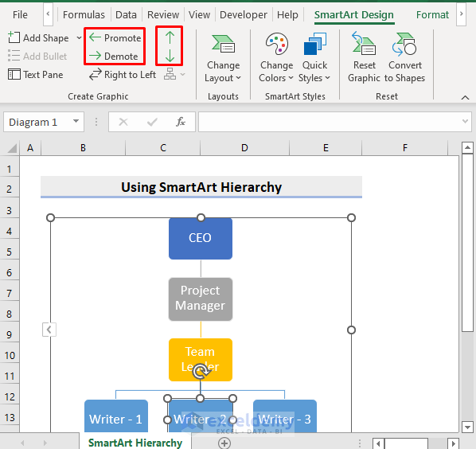The height and width of the screenshot is (449, 476).
Task: Click the rotate handle on Writer - 2
Action: 201,372
